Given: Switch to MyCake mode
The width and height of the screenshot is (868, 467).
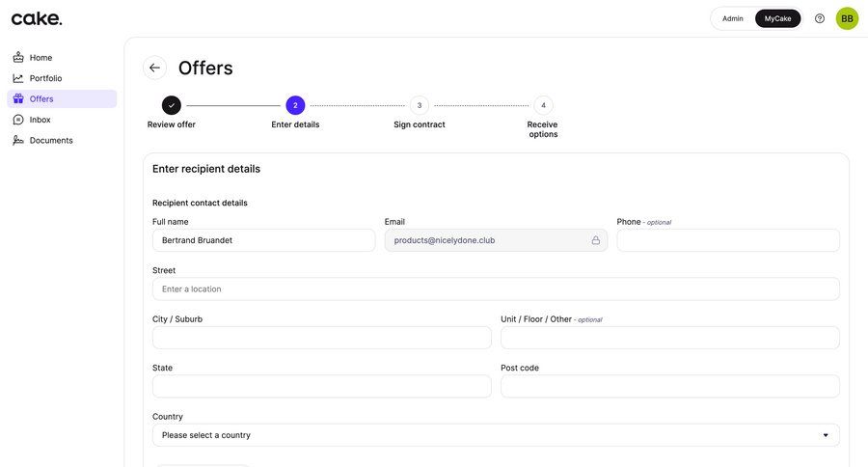Looking at the screenshot, I should [777, 18].
